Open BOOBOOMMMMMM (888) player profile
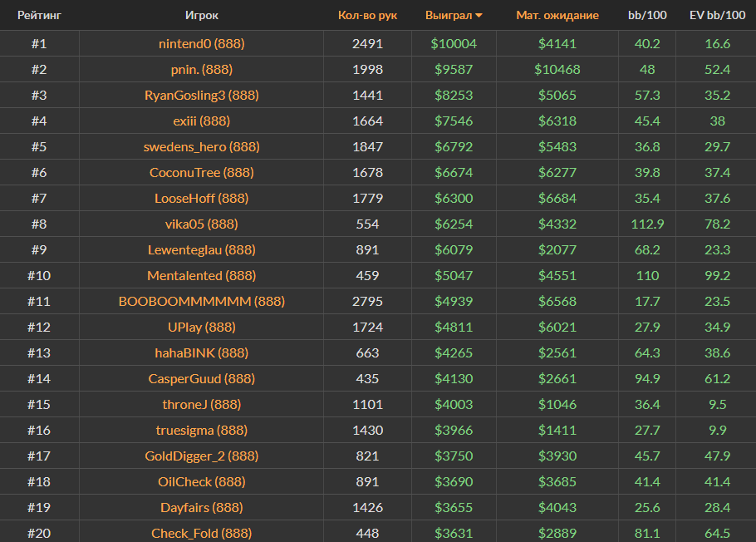The height and width of the screenshot is (542, 756). tap(201, 301)
